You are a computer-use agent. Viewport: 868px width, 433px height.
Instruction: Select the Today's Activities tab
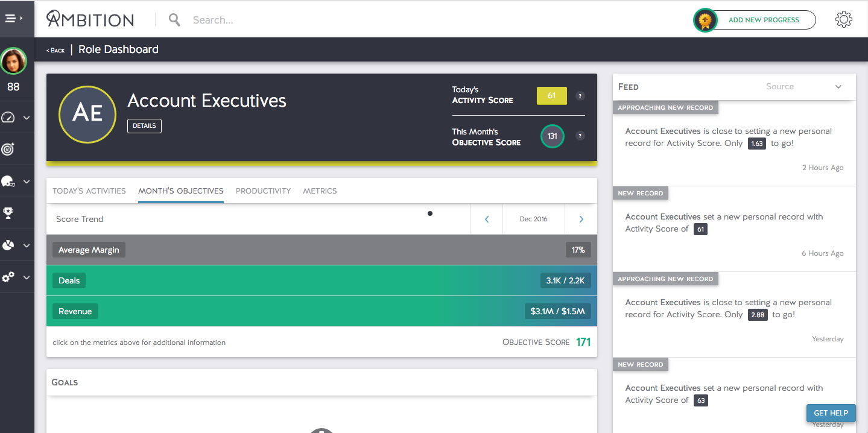click(89, 191)
